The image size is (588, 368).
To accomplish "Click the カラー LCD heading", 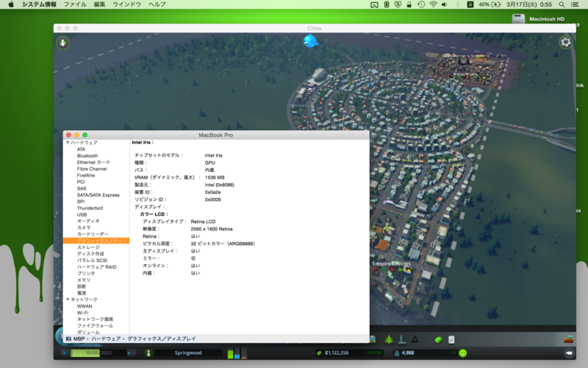I will point(154,214).
